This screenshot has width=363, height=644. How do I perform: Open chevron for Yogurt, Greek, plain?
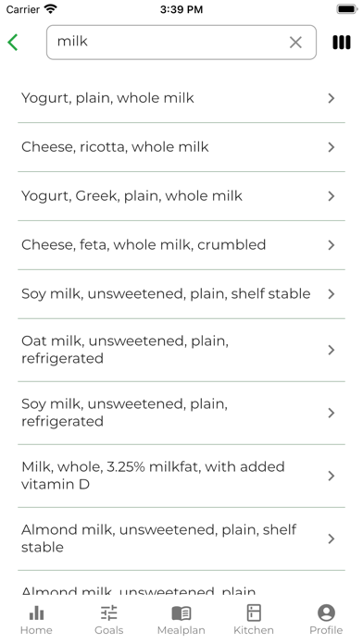click(x=332, y=196)
